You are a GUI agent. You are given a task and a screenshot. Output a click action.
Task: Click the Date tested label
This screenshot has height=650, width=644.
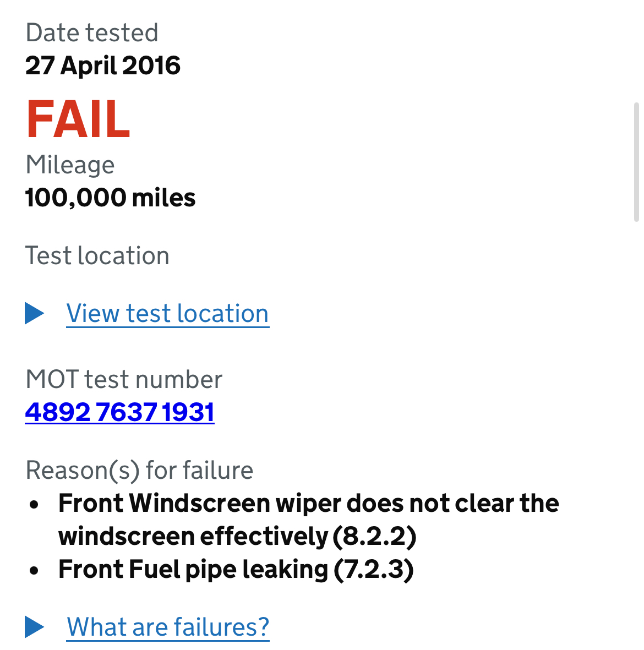[91, 32]
